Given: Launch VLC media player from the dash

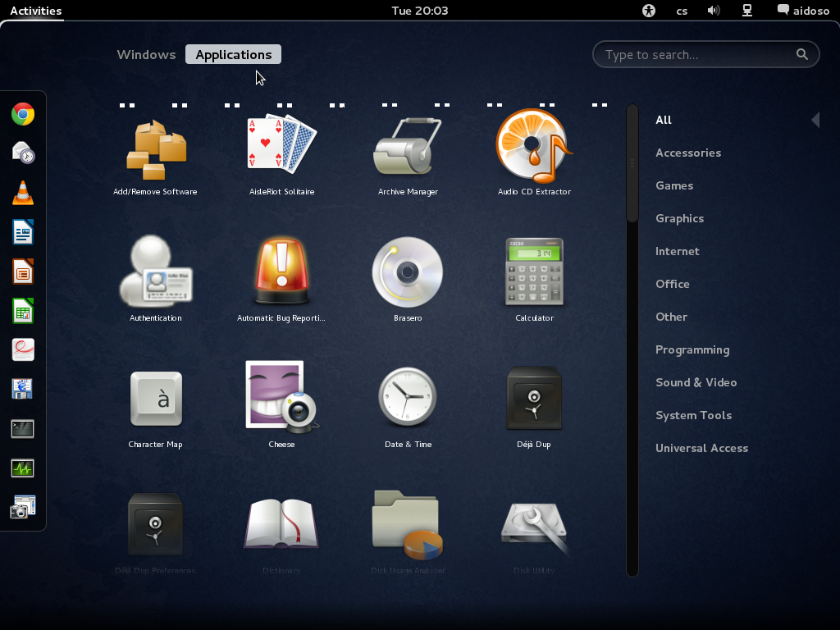Looking at the screenshot, I should coord(23,193).
